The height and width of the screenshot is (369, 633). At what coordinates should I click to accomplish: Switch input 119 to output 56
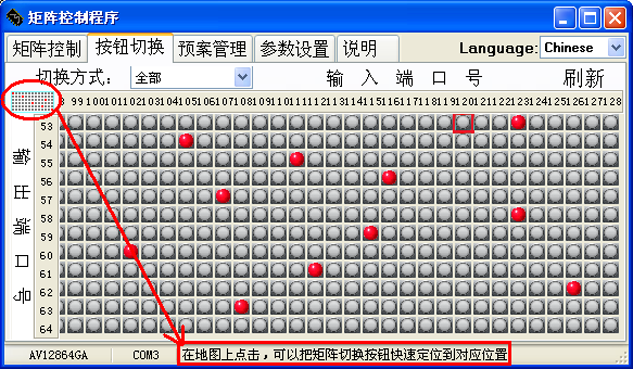[x=444, y=178]
